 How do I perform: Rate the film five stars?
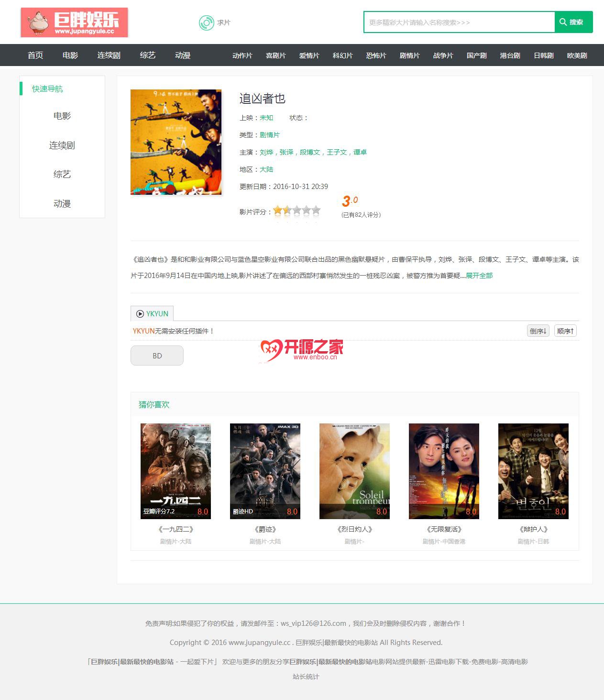click(316, 211)
